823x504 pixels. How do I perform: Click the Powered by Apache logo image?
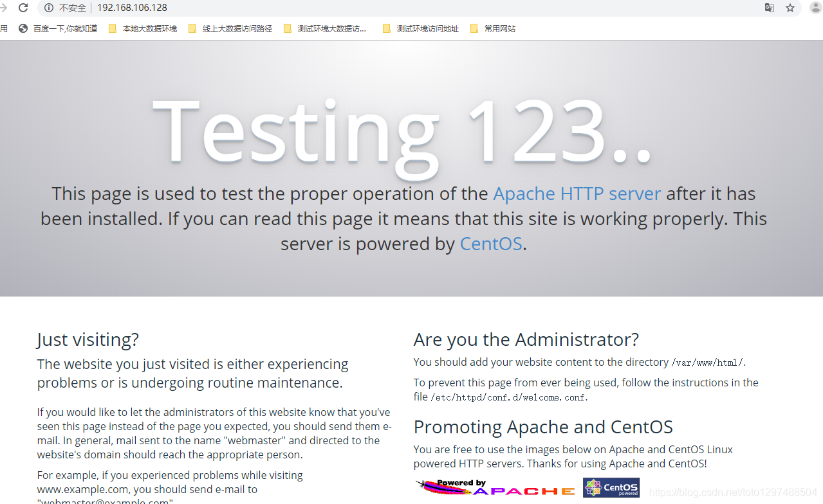click(495, 488)
